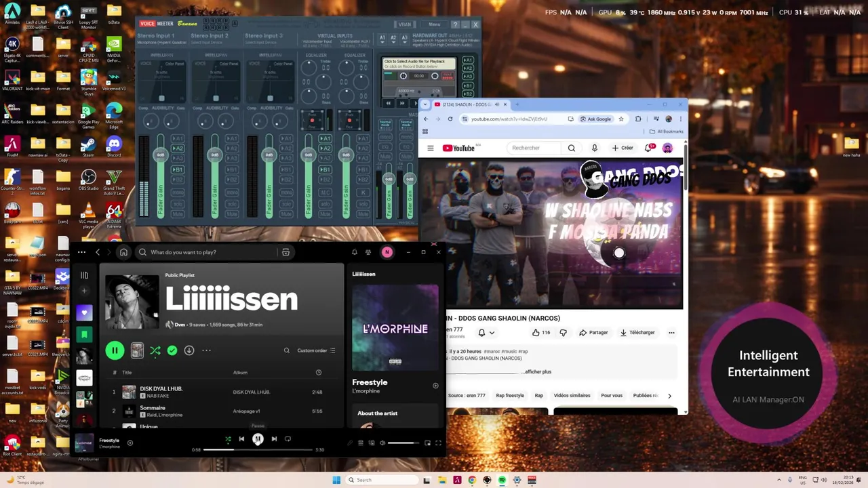Open the Voicemeeter Menu button
868x488 pixels.
point(435,24)
